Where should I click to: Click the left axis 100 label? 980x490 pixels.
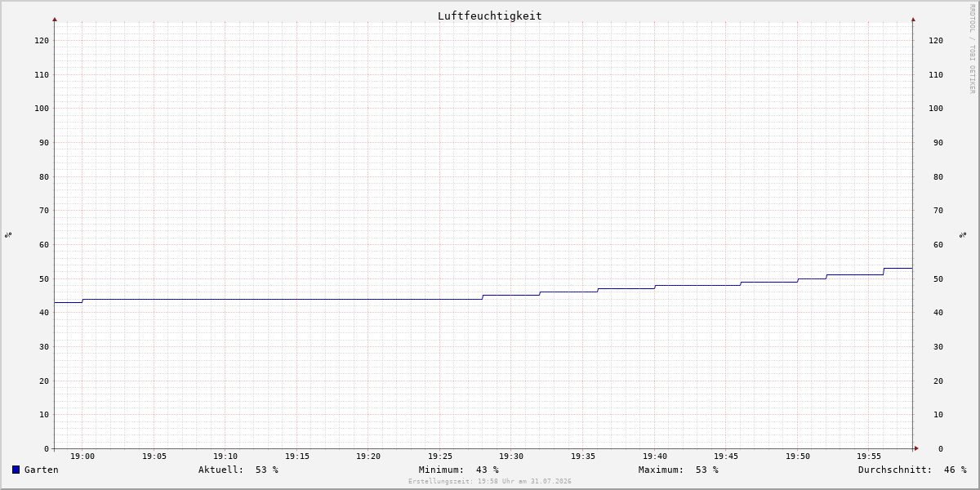[41, 108]
